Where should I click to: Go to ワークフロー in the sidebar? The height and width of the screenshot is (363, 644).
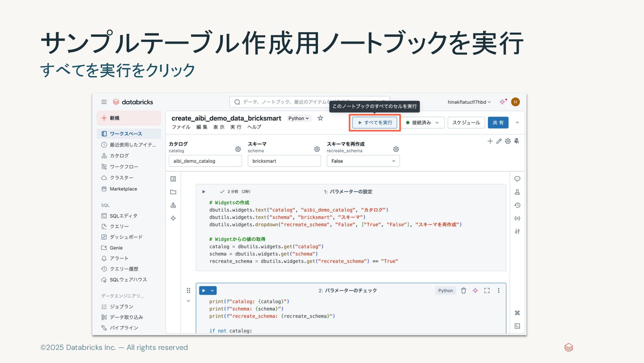click(x=129, y=167)
